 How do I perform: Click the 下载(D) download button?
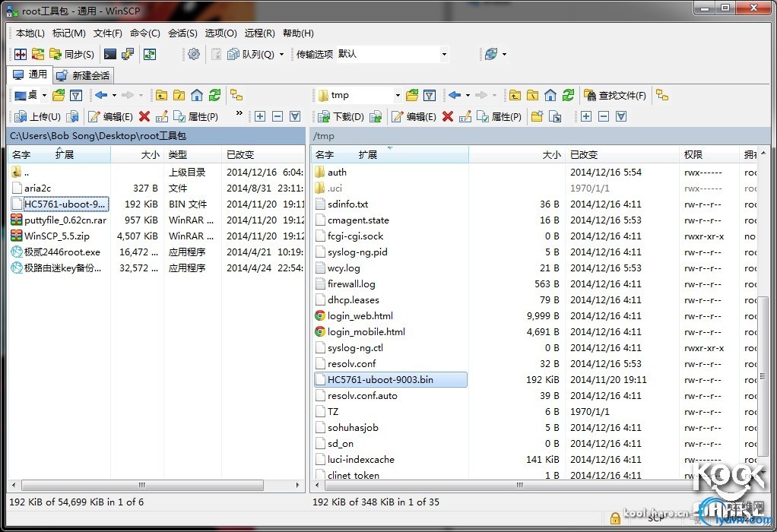click(341, 116)
